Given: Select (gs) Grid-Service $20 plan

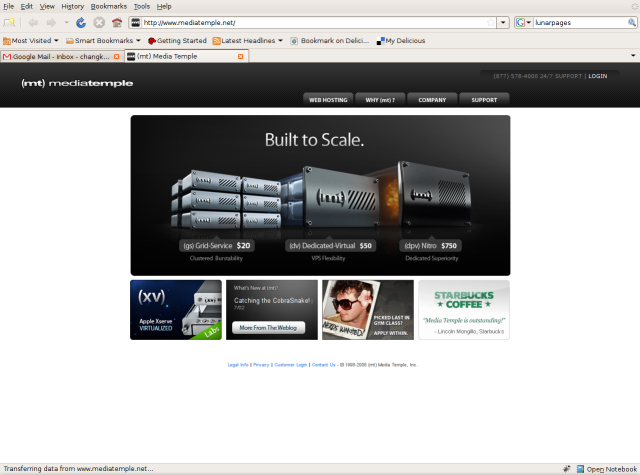Looking at the screenshot, I should coord(217,246).
